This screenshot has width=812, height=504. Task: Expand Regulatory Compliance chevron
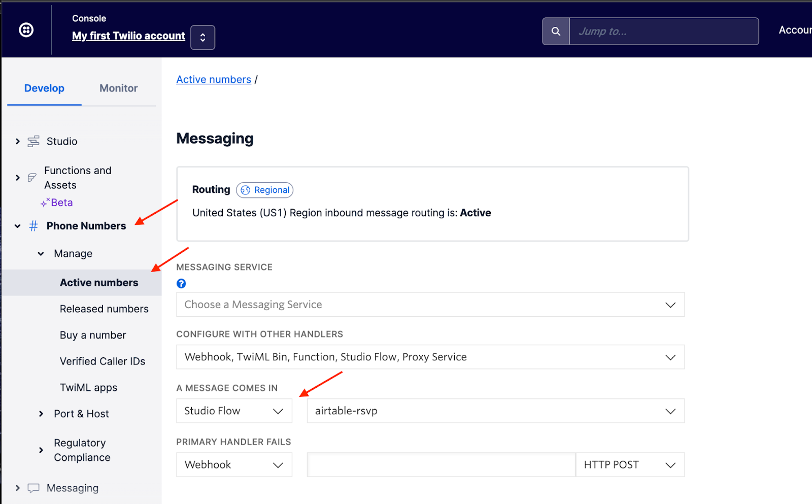[41, 450]
